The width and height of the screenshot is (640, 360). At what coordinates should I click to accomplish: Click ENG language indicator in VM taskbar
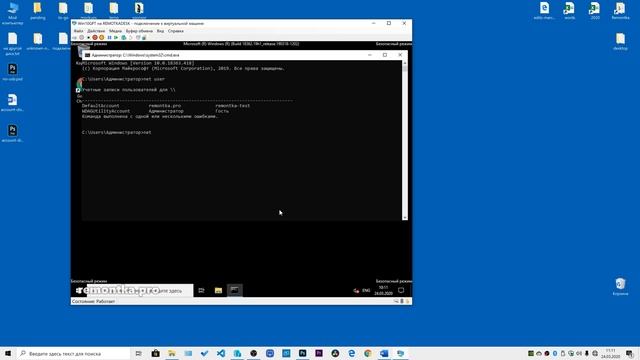click(x=366, y=291)
